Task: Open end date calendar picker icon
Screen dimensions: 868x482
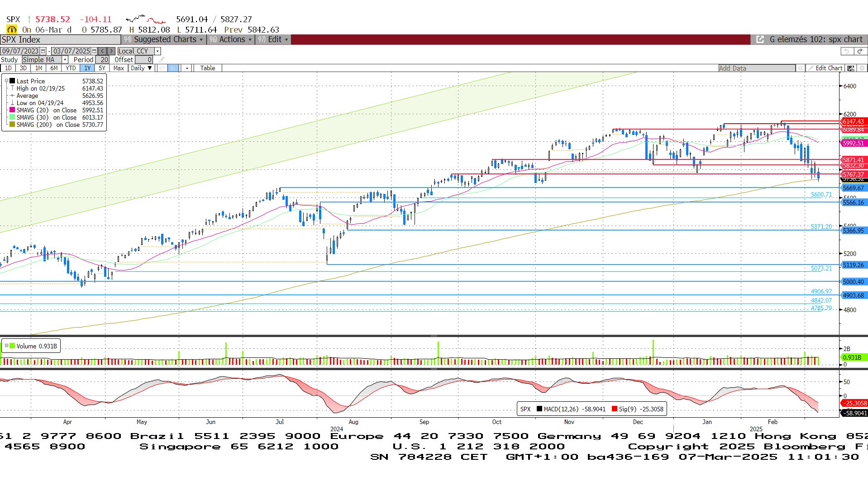Action: (94, 51)
